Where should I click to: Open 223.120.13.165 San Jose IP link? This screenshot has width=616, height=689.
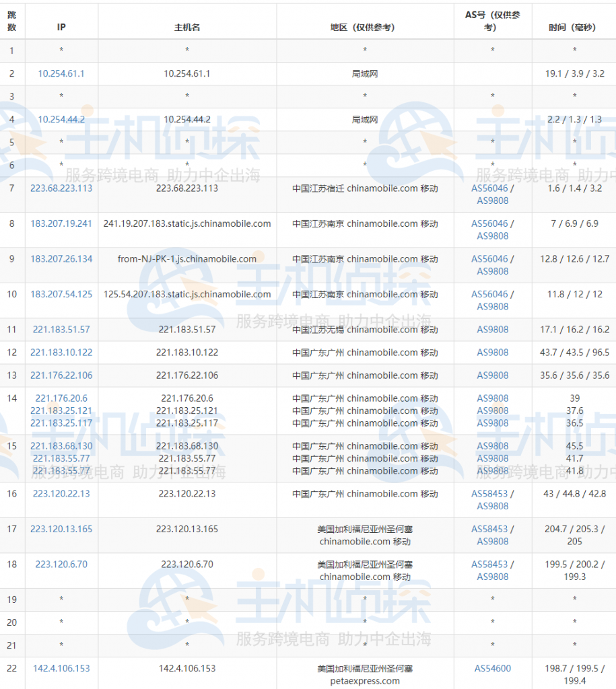(x=61, y=529)
